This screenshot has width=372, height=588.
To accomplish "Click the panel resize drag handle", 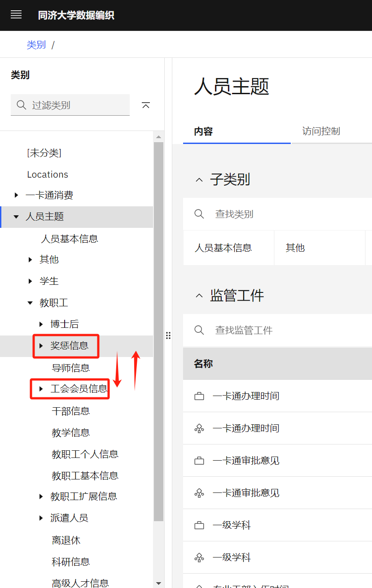I will [168, 335].
